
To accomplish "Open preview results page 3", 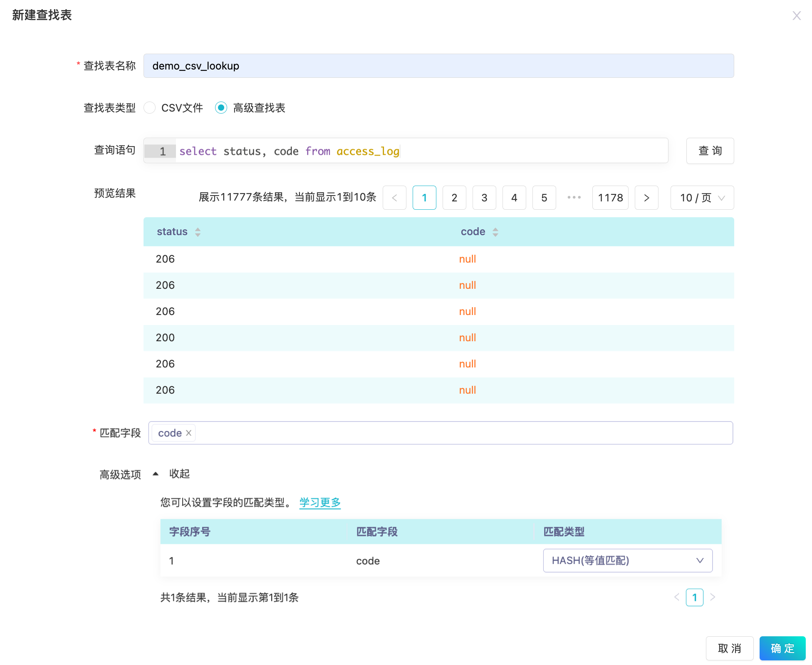I will coord(484,198).
